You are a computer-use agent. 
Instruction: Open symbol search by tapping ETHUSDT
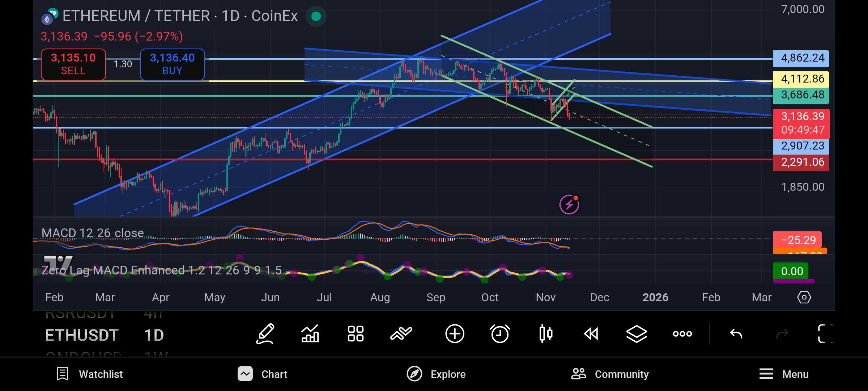[82, 335]
